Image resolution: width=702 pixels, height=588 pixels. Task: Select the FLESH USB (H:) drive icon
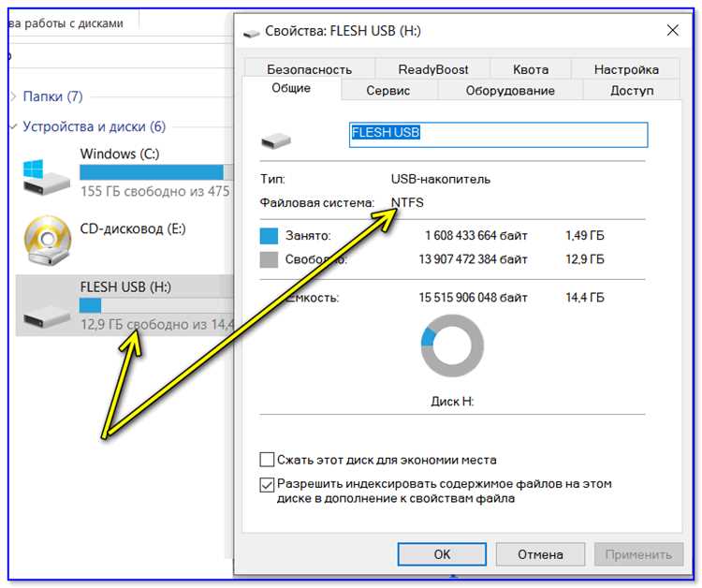(x=47, y=317)
